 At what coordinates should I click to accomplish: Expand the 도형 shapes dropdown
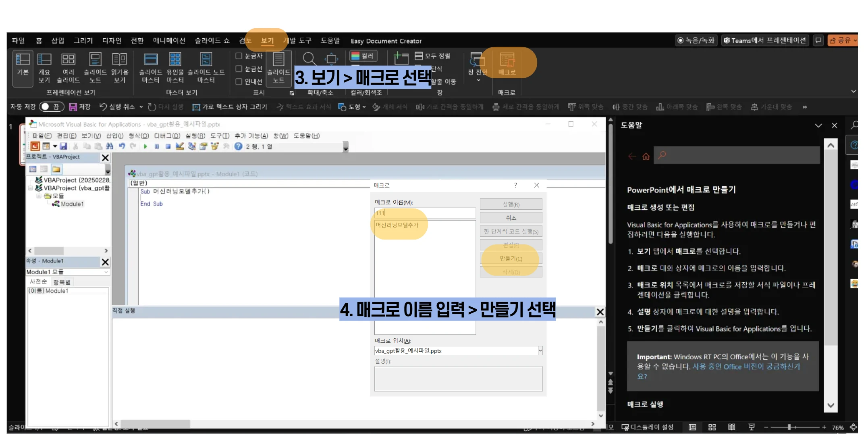click(364, 107)
